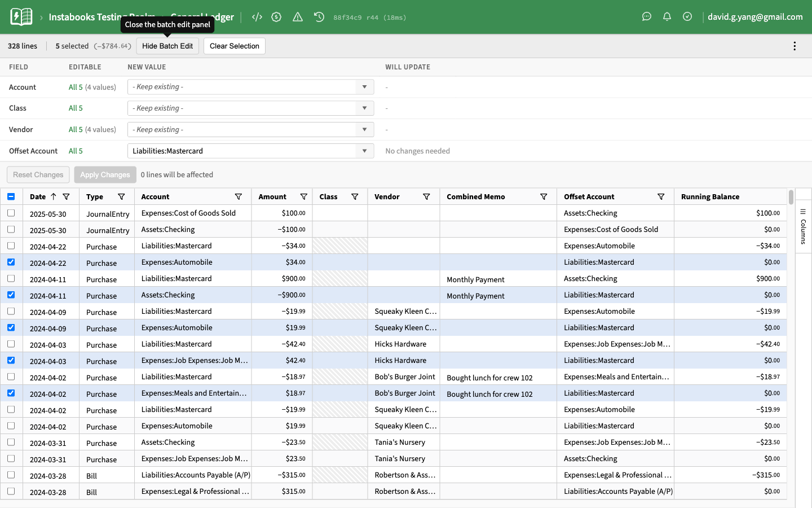Open the Class new value dropdown
Image resolution: width=812 pixels, height=508 pixels.
tap(250, 108)
